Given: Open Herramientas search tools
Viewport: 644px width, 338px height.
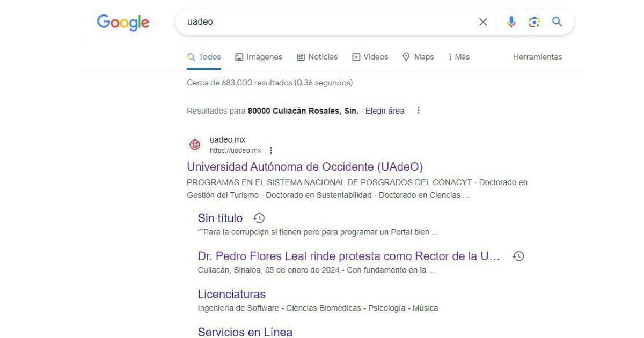Looking at the screenshot, I should (x=537, y=57).
